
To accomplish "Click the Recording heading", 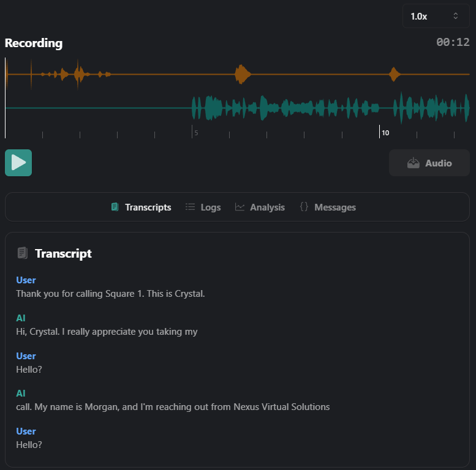I will 34,43.
